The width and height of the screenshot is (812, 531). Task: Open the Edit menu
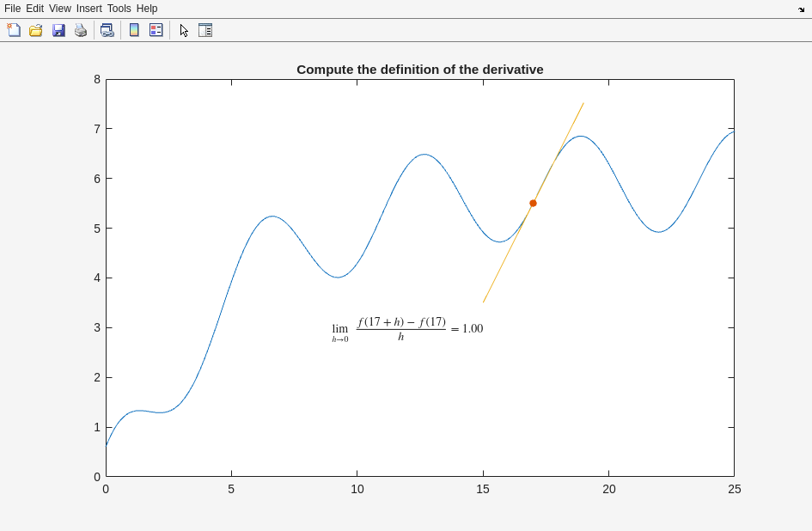click(34, 9)
